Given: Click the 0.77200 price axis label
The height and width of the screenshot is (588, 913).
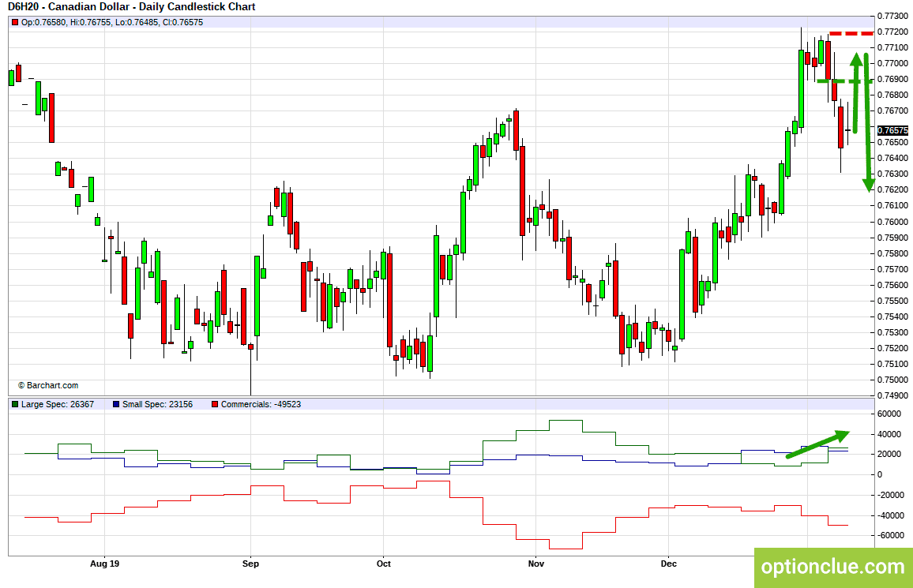Looking at the screenshot, I should click(x=892, y=32).
